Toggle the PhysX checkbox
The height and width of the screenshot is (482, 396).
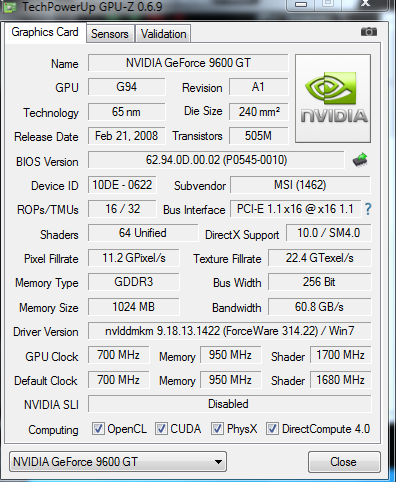click(217, 429)
